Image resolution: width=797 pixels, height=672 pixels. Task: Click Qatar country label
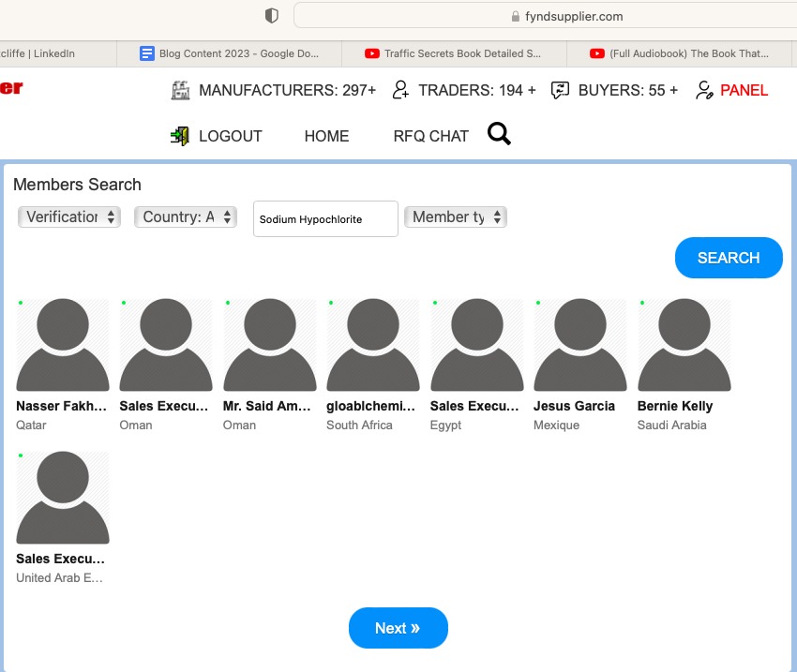click(31, 426)
